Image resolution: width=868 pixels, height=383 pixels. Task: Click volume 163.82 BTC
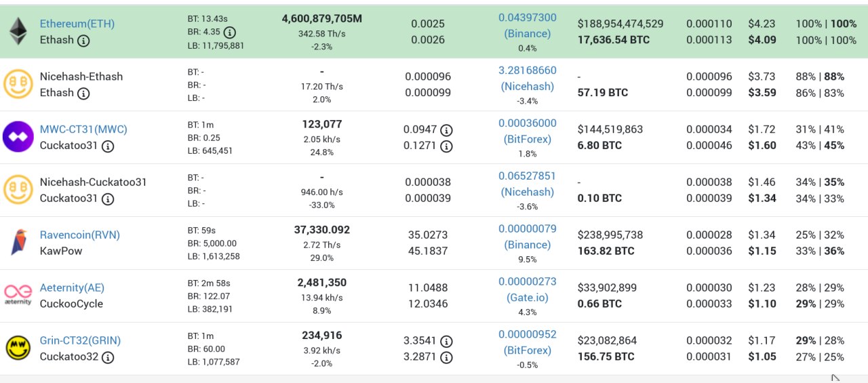click(606, 251)
